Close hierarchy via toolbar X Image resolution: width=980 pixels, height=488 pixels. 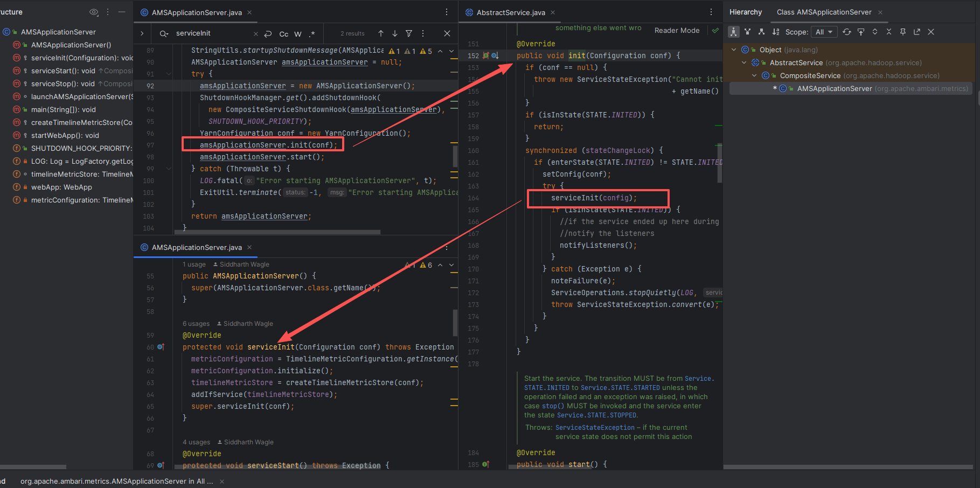(x=931, y=32)
